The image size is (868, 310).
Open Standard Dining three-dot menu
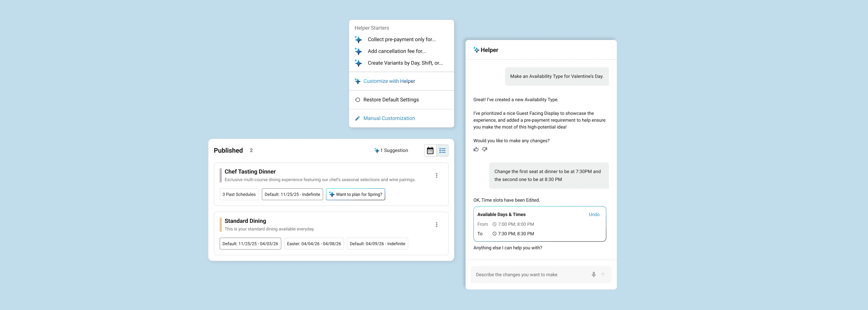point(436,225)
